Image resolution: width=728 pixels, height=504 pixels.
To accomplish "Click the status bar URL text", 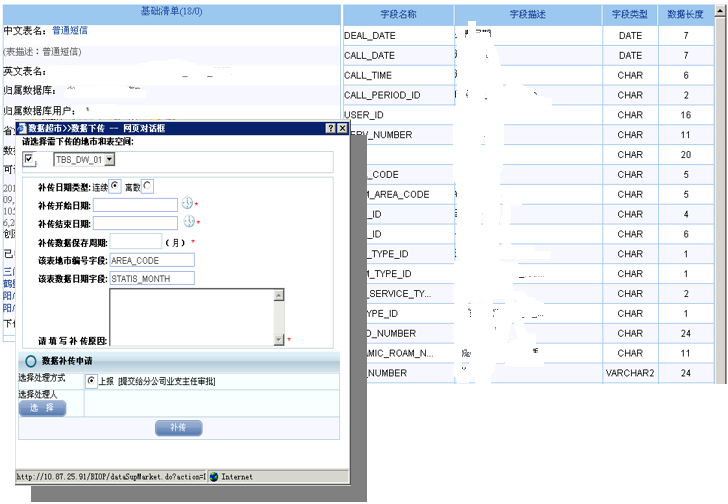I will click(111, 477).
